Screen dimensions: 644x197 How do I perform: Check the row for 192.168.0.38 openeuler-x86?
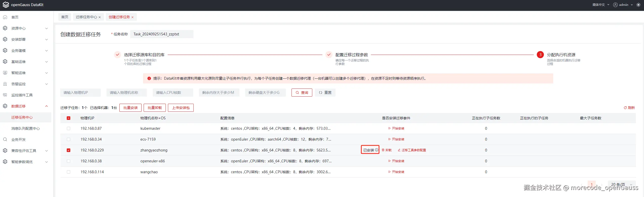pyautogui.click(x=69, y=161)
